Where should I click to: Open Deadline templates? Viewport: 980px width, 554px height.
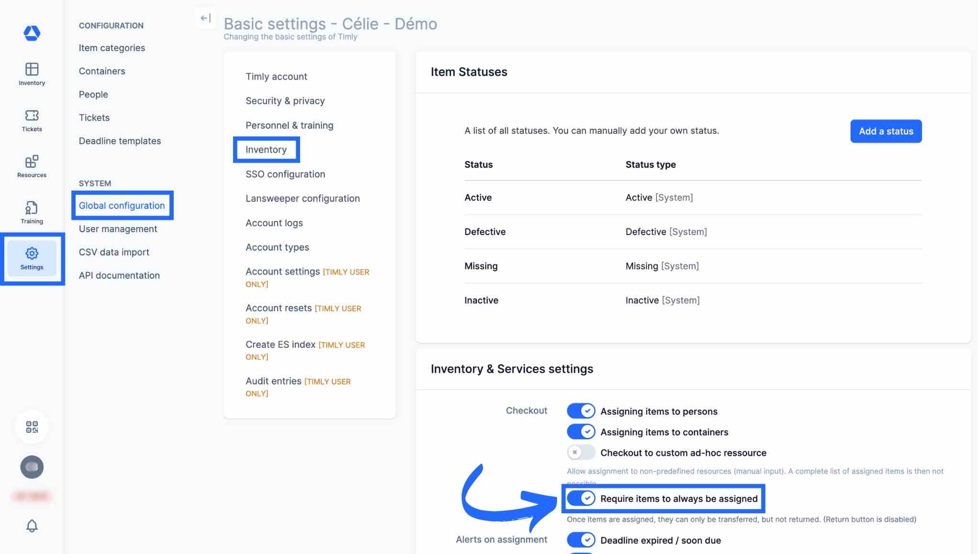120,141
